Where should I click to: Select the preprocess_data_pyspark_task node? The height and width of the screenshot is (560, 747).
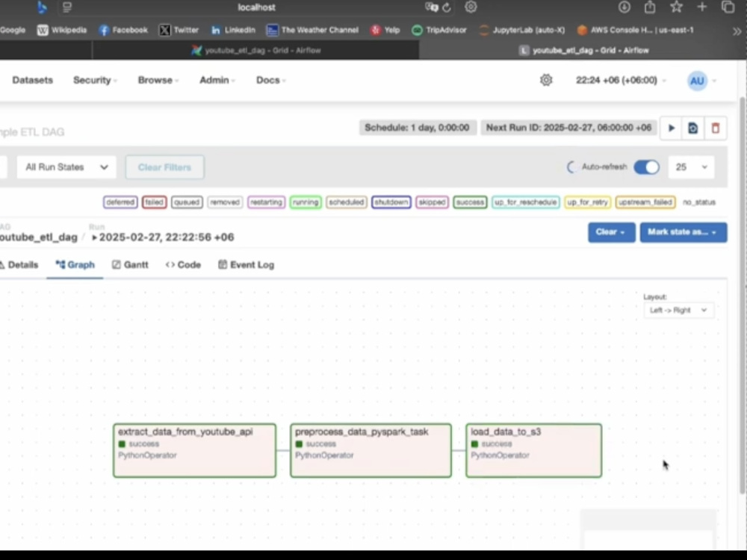[x=371, y=450]
